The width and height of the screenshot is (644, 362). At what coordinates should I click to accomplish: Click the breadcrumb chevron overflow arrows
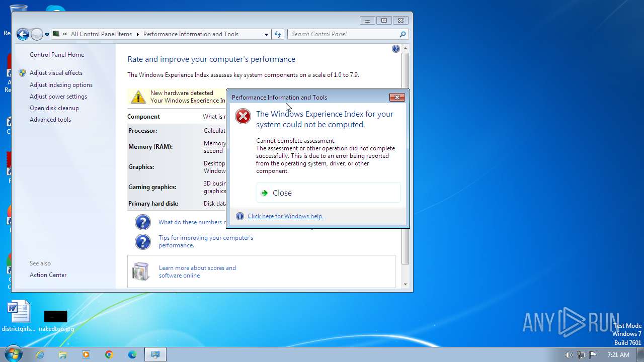pos(65,34)
